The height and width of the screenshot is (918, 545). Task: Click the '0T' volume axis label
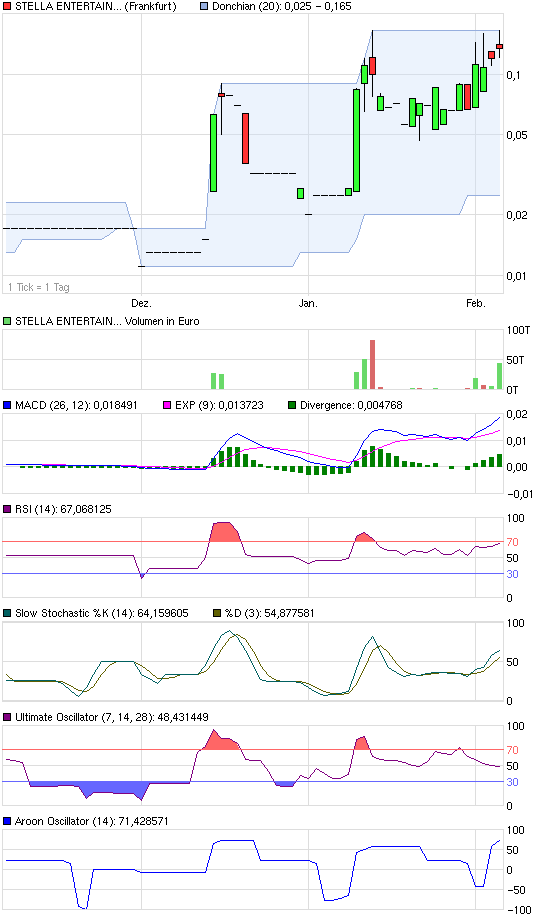512,390
